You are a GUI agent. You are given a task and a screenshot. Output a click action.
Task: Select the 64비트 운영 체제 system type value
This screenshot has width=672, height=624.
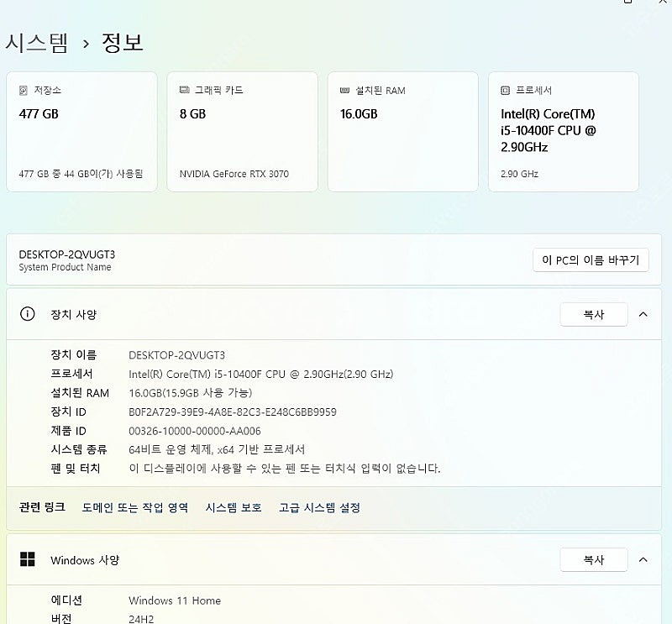click(217, 449)
